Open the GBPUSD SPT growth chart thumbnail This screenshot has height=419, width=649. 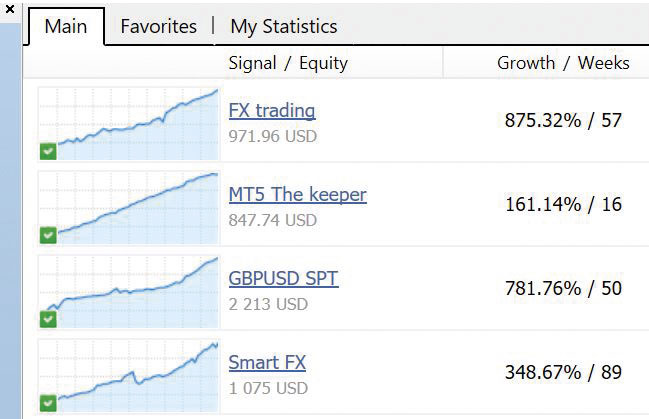tap(130, 290)
